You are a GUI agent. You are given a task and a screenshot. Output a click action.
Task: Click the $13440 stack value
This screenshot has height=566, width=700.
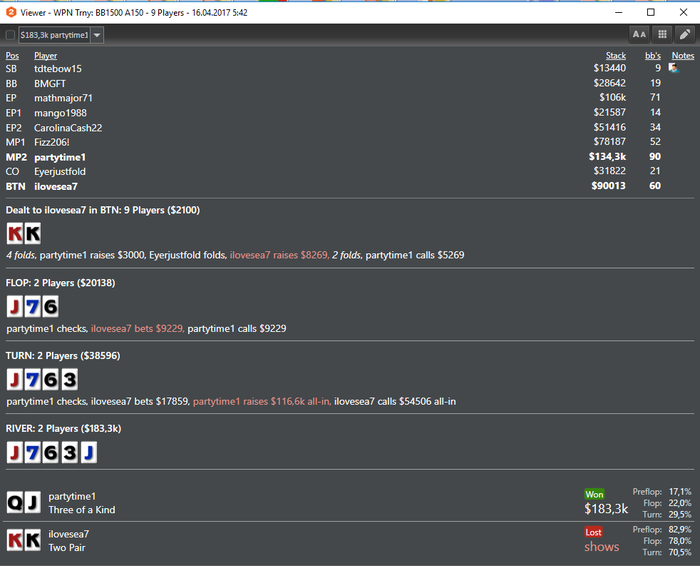pos(609,68)
